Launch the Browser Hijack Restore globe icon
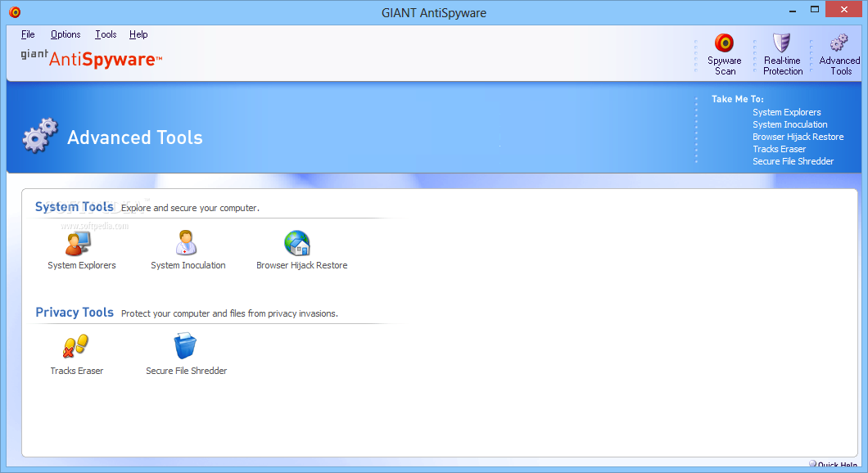 click(x=297, y=243)
